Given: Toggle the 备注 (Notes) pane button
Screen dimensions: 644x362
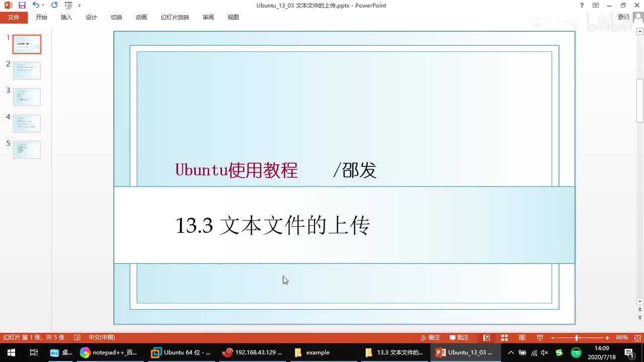Looking at the screenshot, I should (430, 337).
